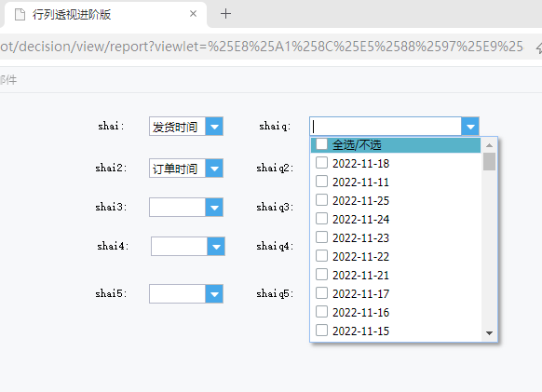Viewport: 542px width, 392px height.
Task: Collapse the shaiq dropdown with its arrow
Action: point(470,127)
